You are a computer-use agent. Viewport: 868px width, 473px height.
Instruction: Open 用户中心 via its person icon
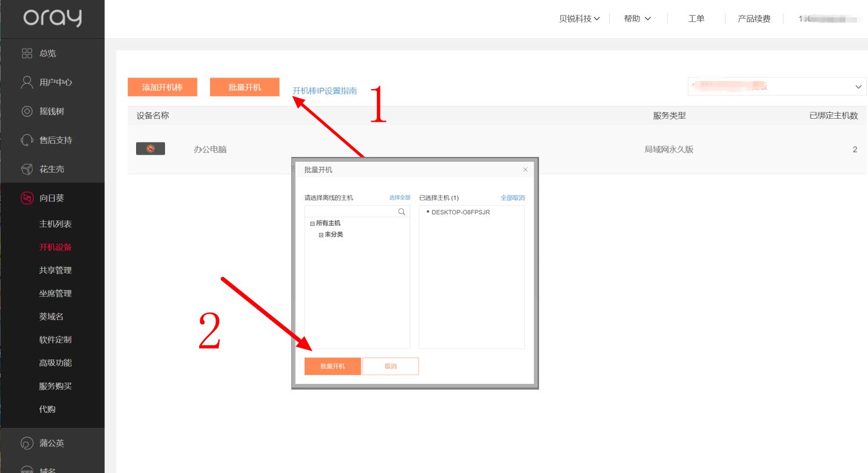click(x=27, y=82)
